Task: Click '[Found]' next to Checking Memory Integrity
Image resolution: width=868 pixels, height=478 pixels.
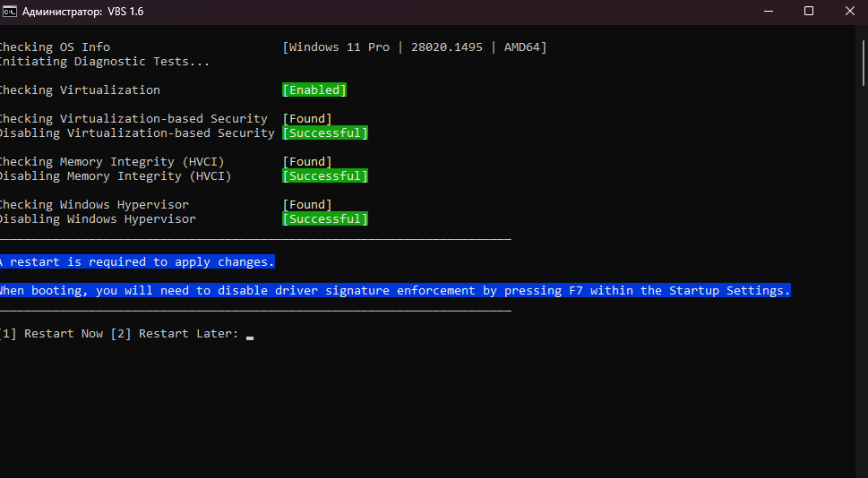Action: coord(307,162)
